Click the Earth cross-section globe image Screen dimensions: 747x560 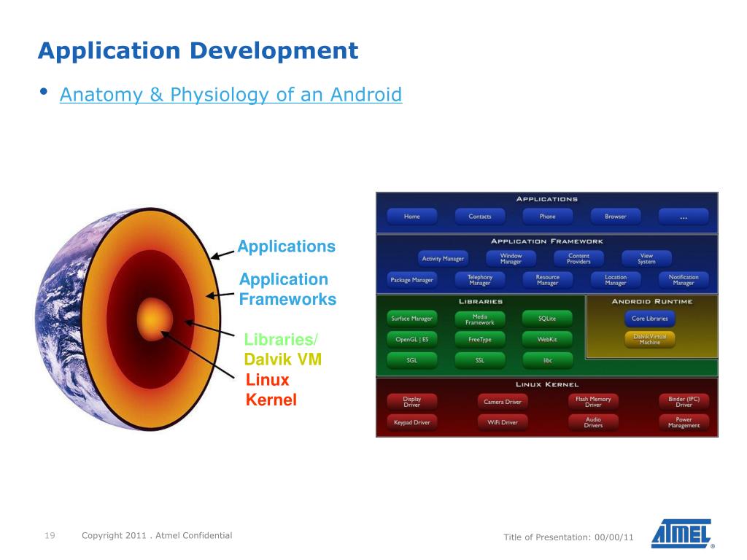point(128,319)
